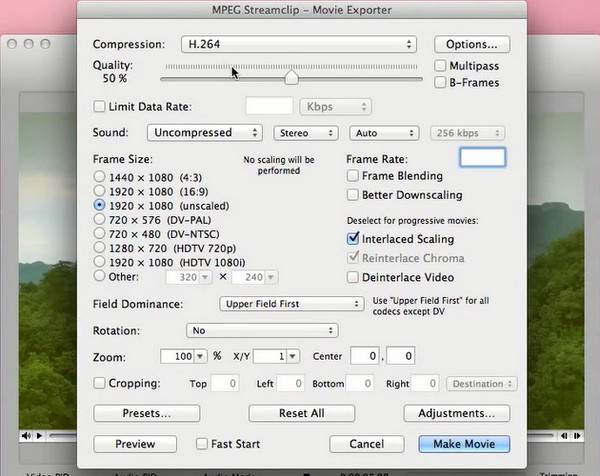Pick 1920 × 1080 (HDTV 1080i) frame size
The image size is (600, 476).
99,262
